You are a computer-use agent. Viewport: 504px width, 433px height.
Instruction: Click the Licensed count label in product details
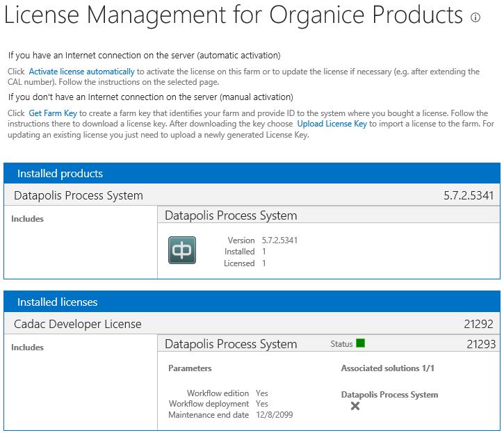(x=239, y=263)
